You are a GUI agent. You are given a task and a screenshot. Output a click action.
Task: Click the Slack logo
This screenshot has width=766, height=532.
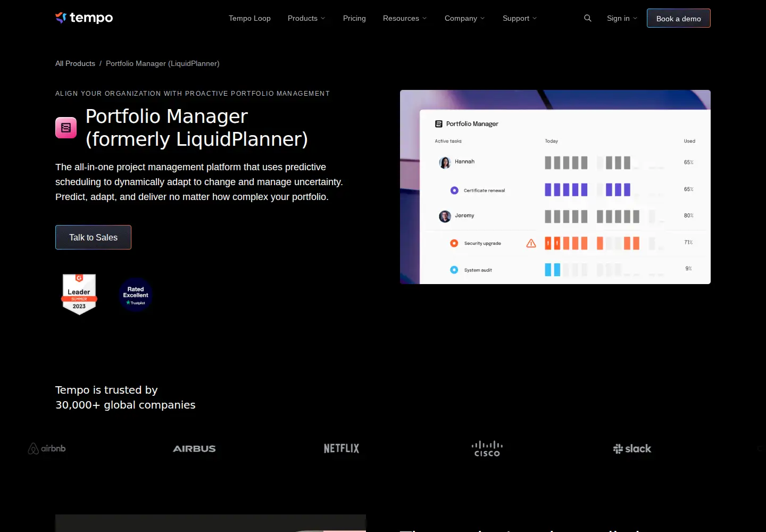(x=632, y=448)
